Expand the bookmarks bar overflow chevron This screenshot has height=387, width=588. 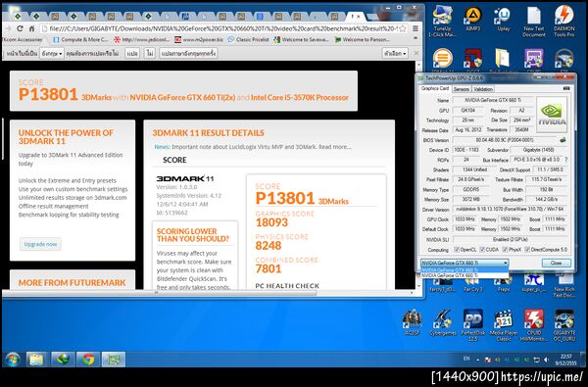(x=416, y=39)
